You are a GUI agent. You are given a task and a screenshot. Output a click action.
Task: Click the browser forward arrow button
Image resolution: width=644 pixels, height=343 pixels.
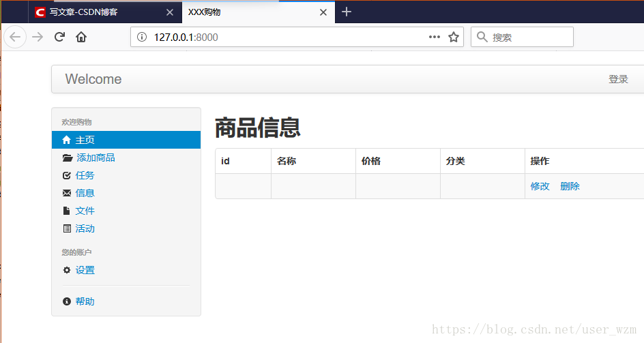click(x=38, y=37)
